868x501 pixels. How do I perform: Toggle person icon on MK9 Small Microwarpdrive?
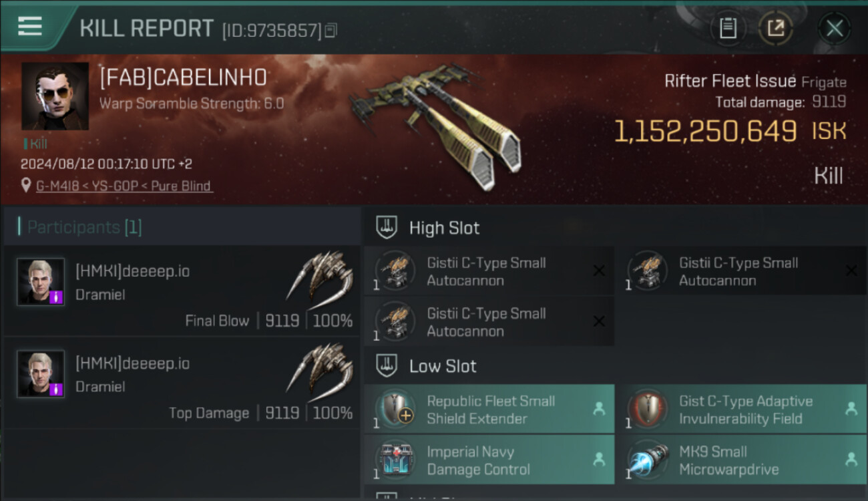click(851, 459)
